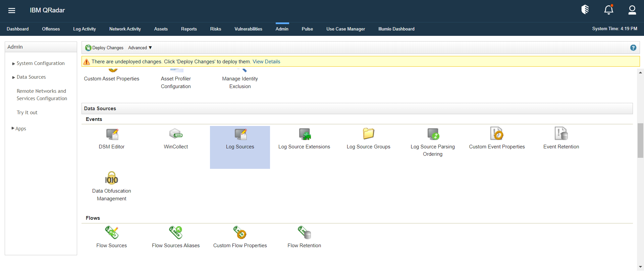
Task: Open the DSM Editor icon
Action: [112, 134]
